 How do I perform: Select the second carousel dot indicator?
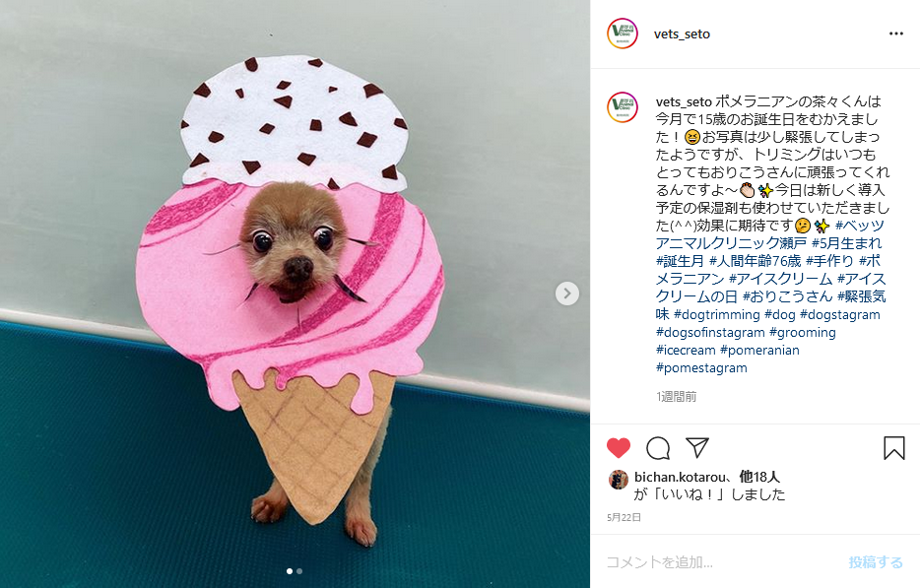pos(299,571)
